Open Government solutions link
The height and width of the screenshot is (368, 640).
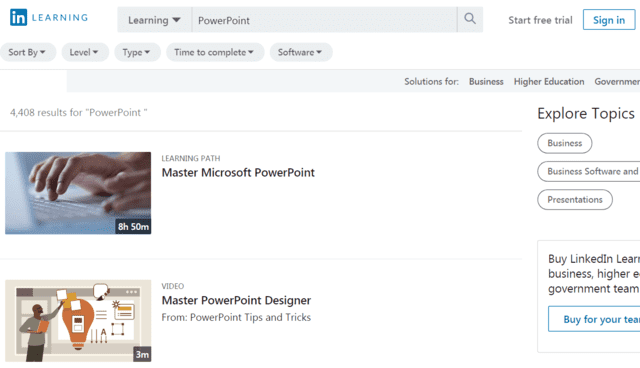pyautogui.click(x=617, y=82)
